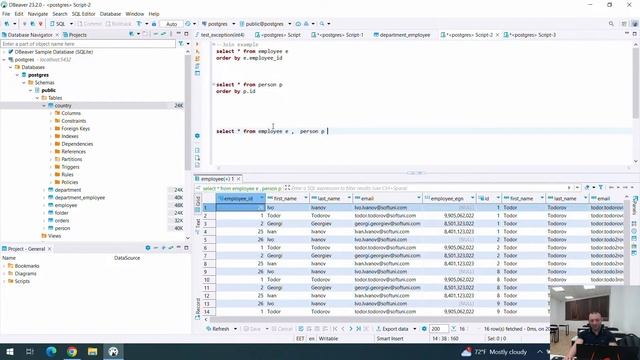Switch to the department_employee editor tab
Image resolution: width=640 pixels, height=360 pixels.
402,35
